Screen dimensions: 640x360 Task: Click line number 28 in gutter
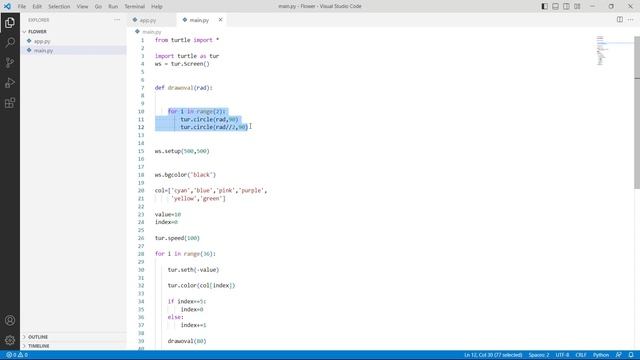tap(141, 254)
